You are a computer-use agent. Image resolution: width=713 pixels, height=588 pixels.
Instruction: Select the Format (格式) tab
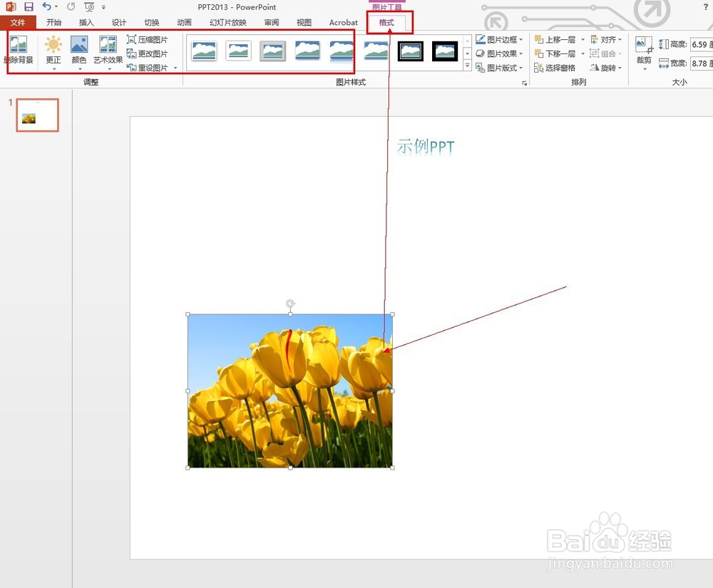[386, 22]
